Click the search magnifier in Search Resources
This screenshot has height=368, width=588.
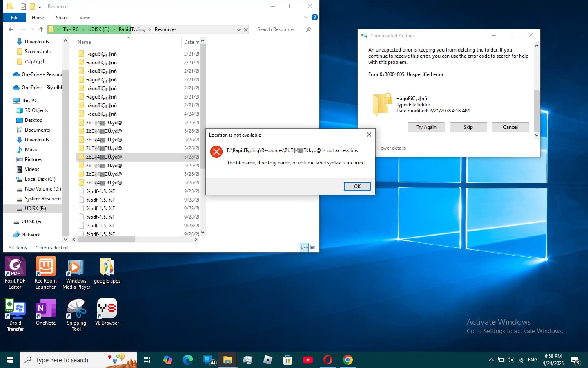click(308, 29)
